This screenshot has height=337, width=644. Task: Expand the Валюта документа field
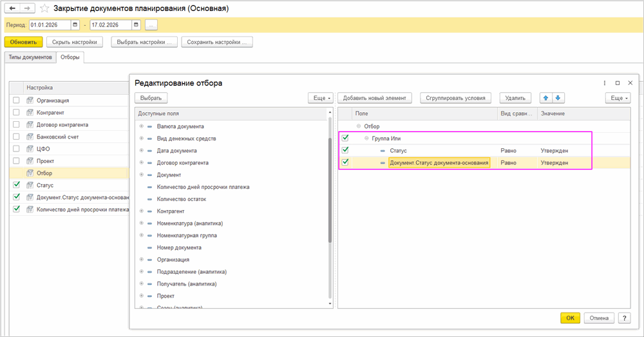(142, 126)
